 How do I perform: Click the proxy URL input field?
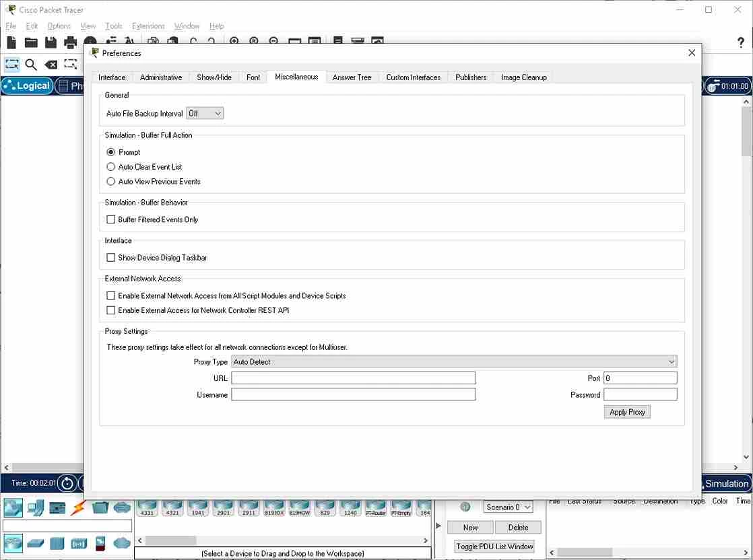tap(354, 378)
